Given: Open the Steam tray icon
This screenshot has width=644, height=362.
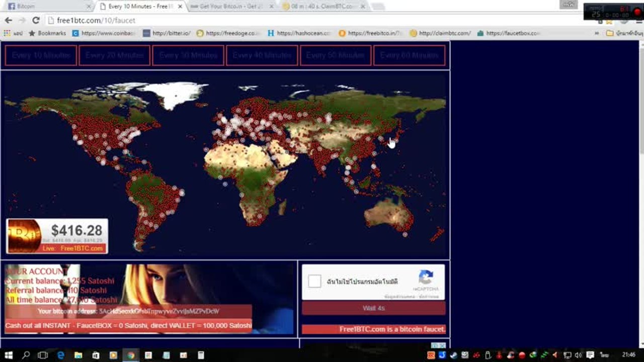Looking at the screenshot, I should (x=453, y=355).
